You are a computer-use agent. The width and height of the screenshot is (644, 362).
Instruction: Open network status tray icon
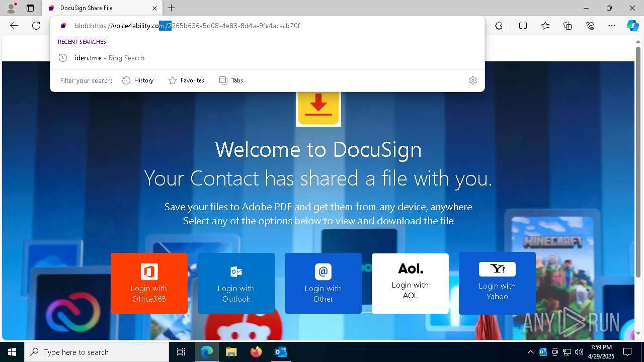[567, 352]
